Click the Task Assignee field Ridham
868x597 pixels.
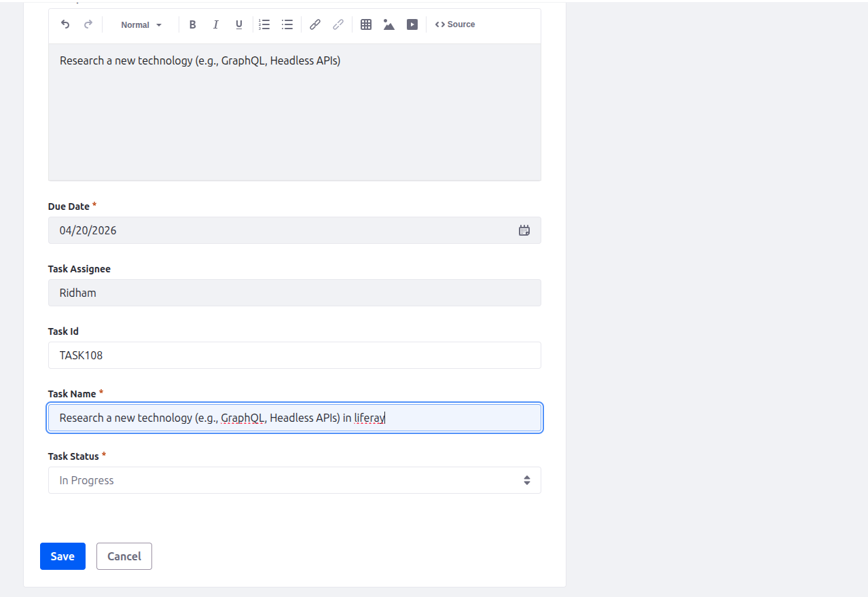[x=295, y=293]
